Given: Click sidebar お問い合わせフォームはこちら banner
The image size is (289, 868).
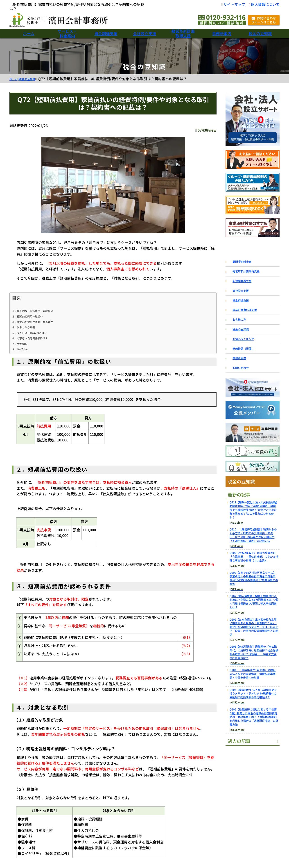Looking at the screenshot, I should 252,160.
